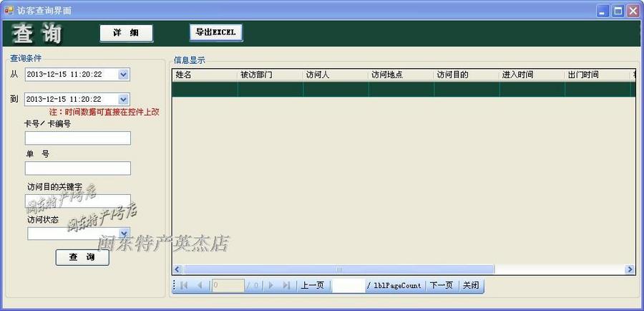This screenshot has height=311, width=644.
Task: Select the 访问地点 column header
Action: click(401, 75)
